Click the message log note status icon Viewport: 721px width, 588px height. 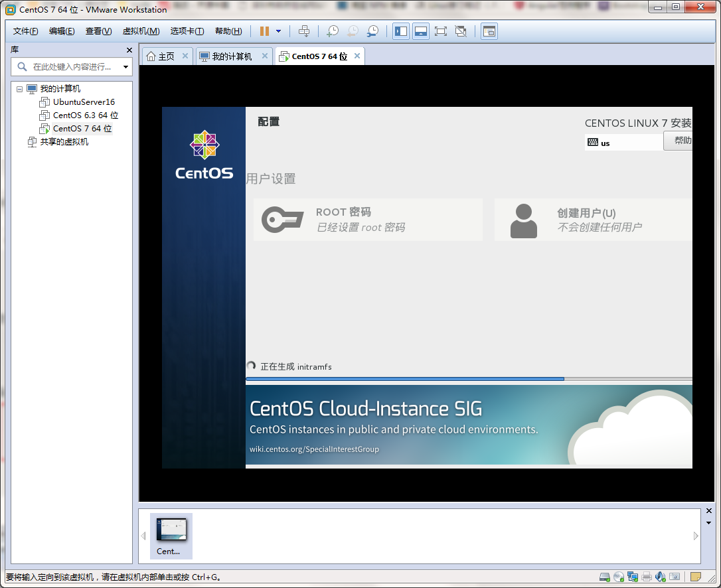(696, 577)
